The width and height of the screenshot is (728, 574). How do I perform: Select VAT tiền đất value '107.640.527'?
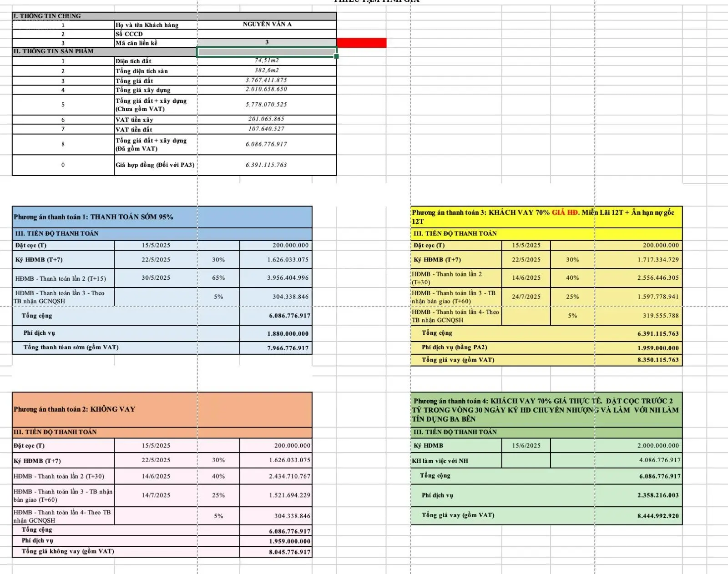pyautogui.click(x=267, y=129)
